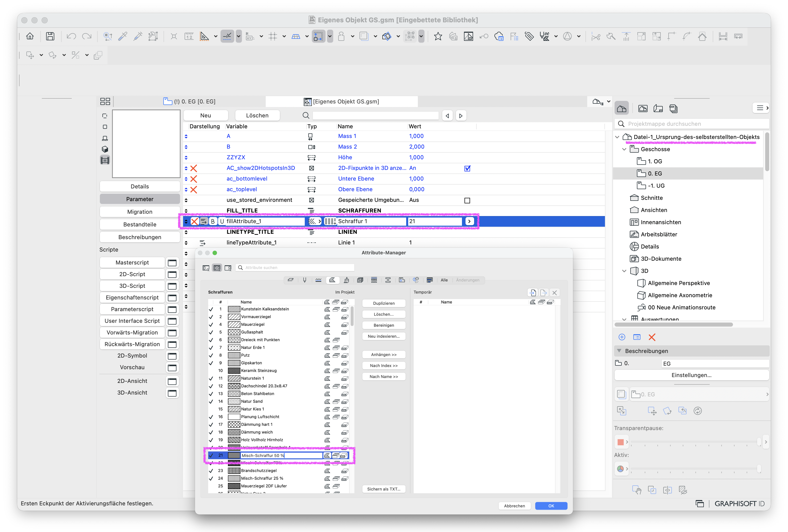This screenshot has width=788, height=532.
Task: Select the pipette pick-up parameters tool
Action: pos(123,36)
